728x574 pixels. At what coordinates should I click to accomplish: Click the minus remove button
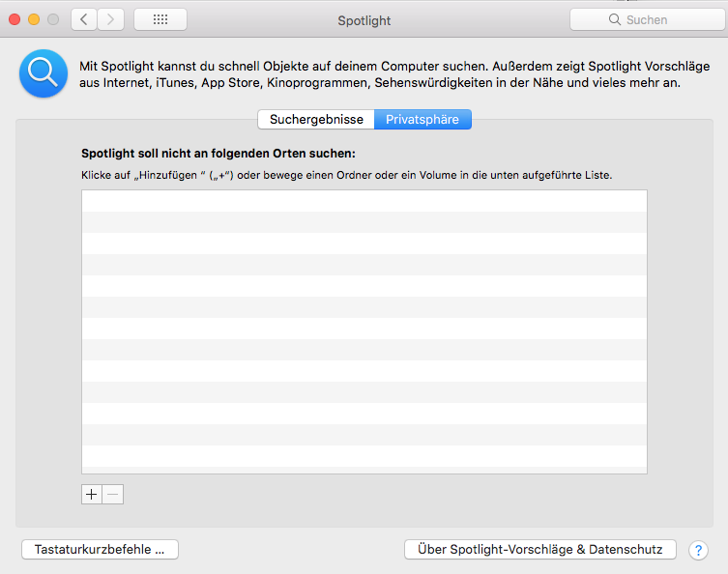coord(113,494)
